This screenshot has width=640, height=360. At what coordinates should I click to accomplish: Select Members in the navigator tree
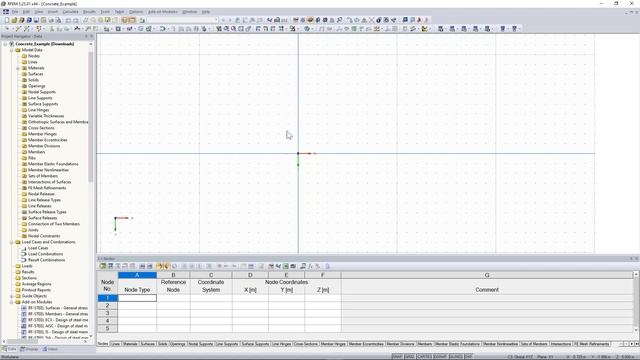[x=36, y=152]
